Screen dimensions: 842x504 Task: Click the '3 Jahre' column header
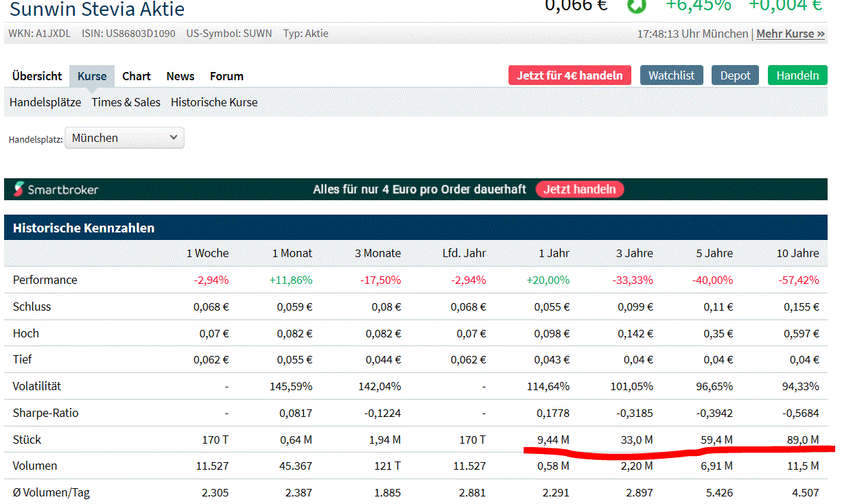634,253
